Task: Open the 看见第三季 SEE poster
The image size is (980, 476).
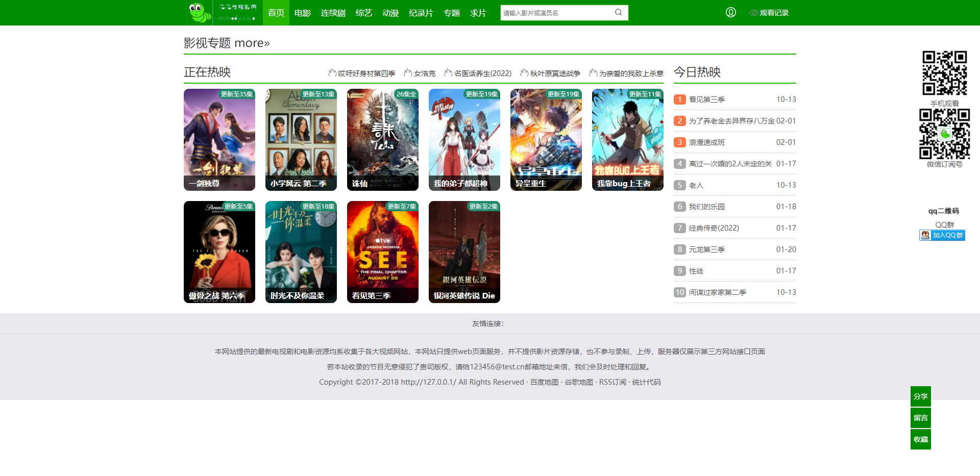Action: tap(383, 252)
